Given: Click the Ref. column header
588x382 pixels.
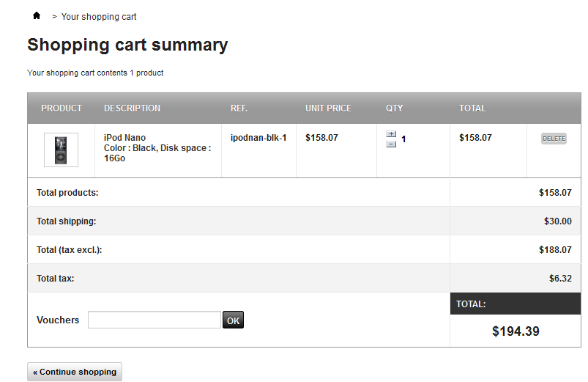Looking at the screenshot, I should (239, 109).
